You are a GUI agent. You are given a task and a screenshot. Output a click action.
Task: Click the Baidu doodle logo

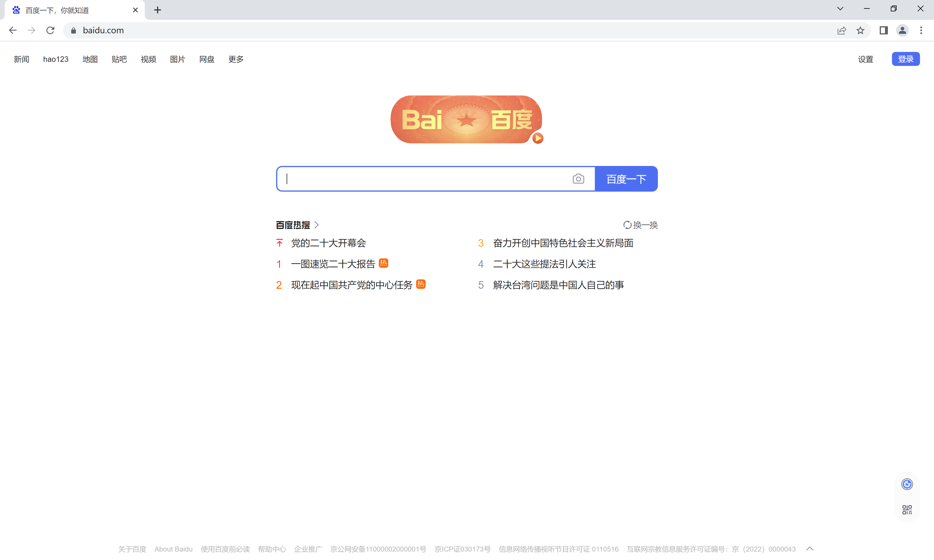click(466, 119)
